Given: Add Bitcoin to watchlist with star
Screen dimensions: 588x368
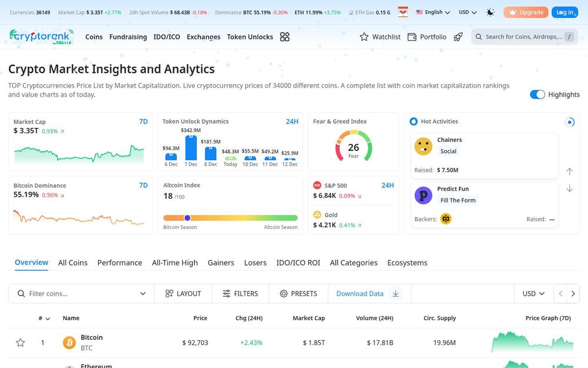Looking at the screenshot, I should [x=20, y=343].
